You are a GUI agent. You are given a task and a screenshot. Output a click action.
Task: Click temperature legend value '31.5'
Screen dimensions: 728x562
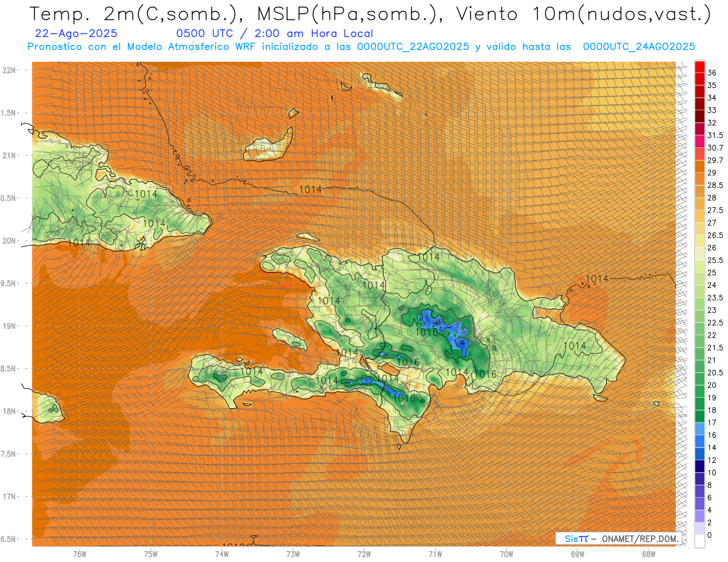(715, 135)
